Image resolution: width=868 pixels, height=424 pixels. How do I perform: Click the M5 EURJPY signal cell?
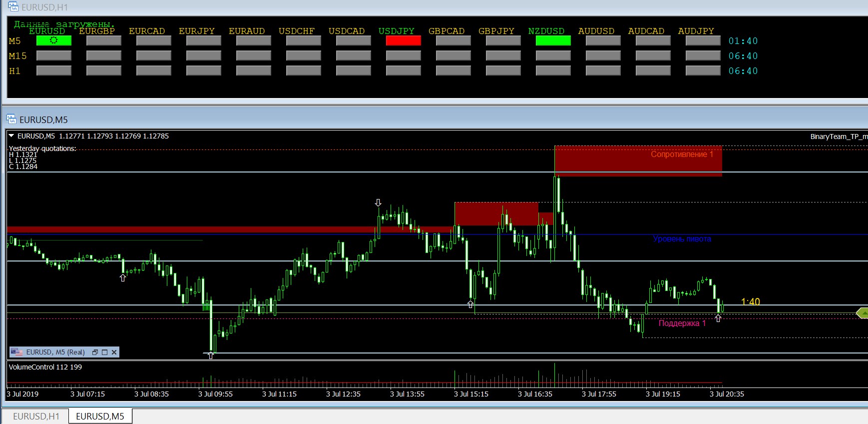click(204, 40)
